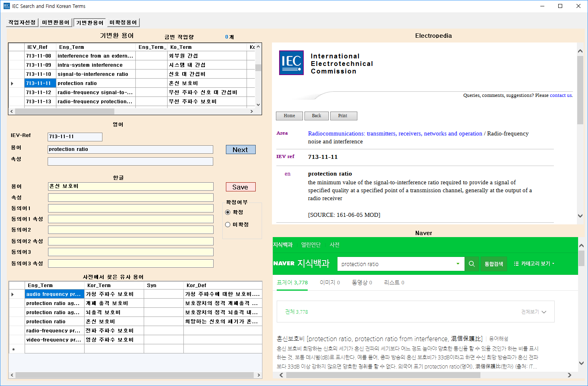Click the Save button
Image resolution: width=588 pixels, height=386 pixels.
coord(241,187)
